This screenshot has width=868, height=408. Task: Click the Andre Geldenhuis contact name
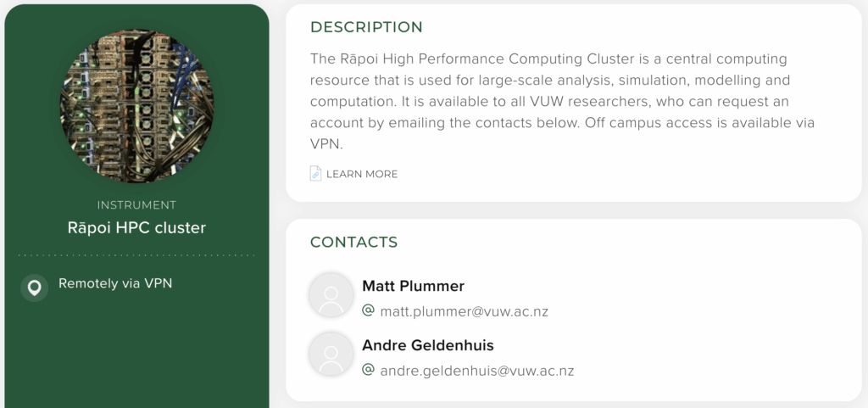click(428, 345)
